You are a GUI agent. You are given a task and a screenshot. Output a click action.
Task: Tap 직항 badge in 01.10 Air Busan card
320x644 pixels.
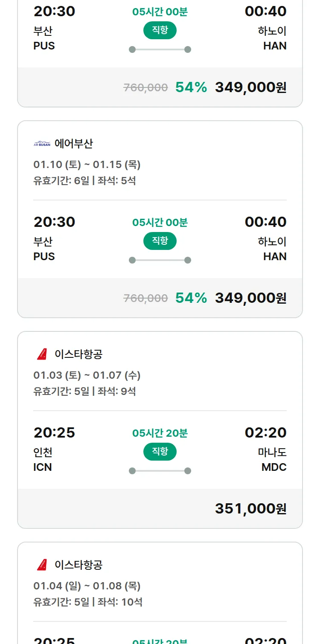coord(160,241)
